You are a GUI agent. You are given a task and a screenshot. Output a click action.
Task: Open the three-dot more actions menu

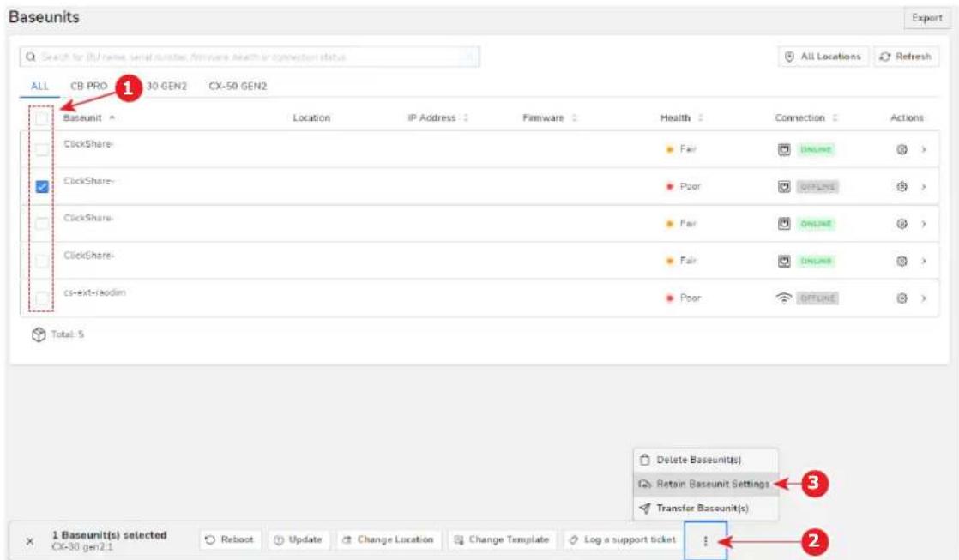[705, 540]
